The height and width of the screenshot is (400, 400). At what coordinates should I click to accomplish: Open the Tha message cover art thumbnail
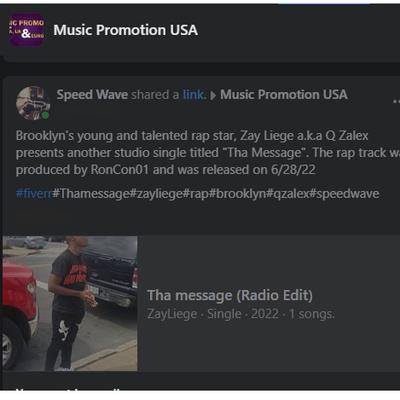pyautogui.click(x=70, y=303)
